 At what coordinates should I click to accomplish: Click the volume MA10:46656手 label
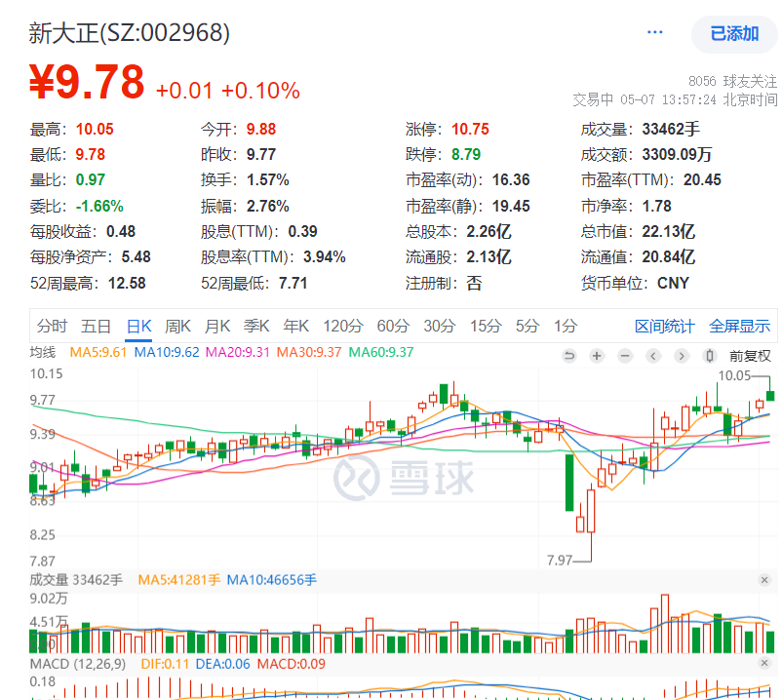(271, 580)
